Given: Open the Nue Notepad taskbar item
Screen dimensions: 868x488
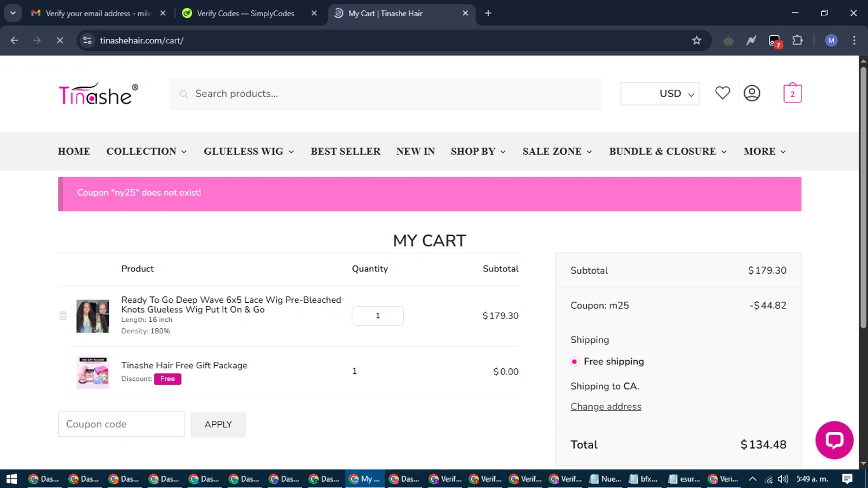Looking at the screenshot, I should tap(605, 479).
